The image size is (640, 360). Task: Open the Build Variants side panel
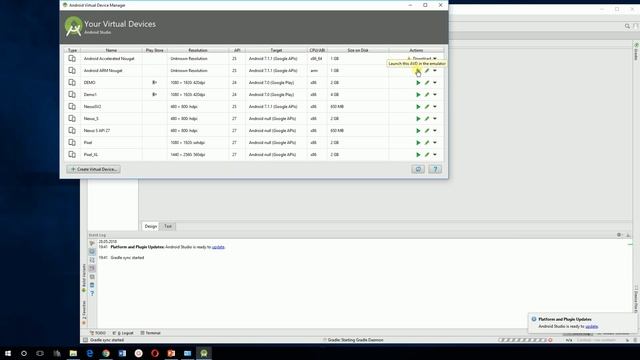pyautogui.click(x=84, y=278)
